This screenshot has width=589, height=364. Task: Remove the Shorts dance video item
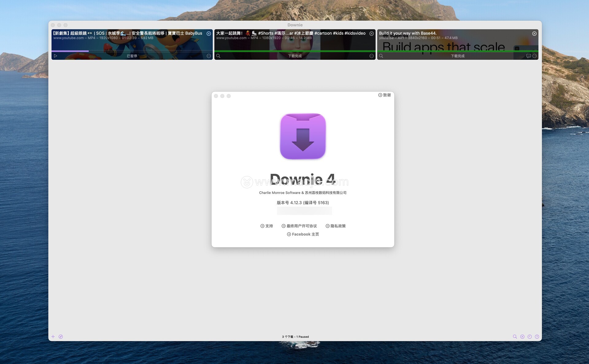coord(371,33)
